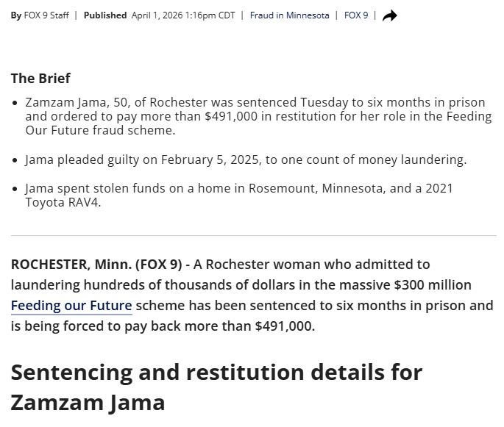Image resolution: width=504 pixels, height=427 pixels.
Task: Open the Fraud in Minnesota link
Action: 289,15
